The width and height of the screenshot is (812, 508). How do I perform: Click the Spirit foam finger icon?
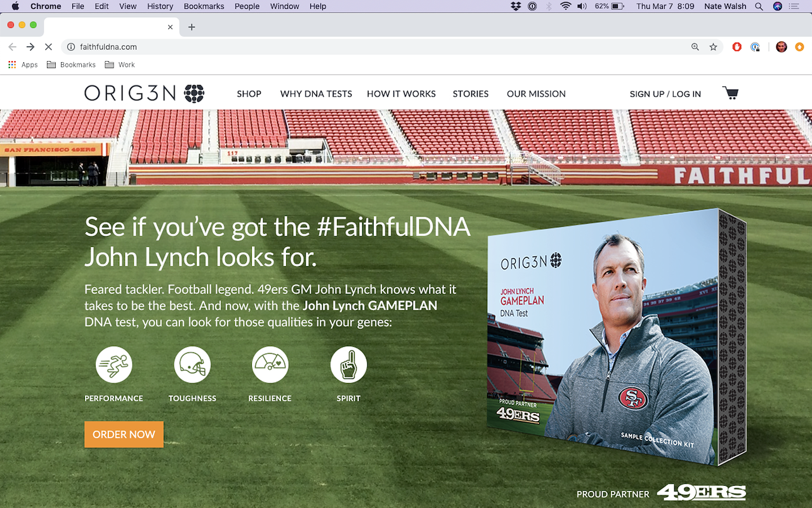point(348,364)
